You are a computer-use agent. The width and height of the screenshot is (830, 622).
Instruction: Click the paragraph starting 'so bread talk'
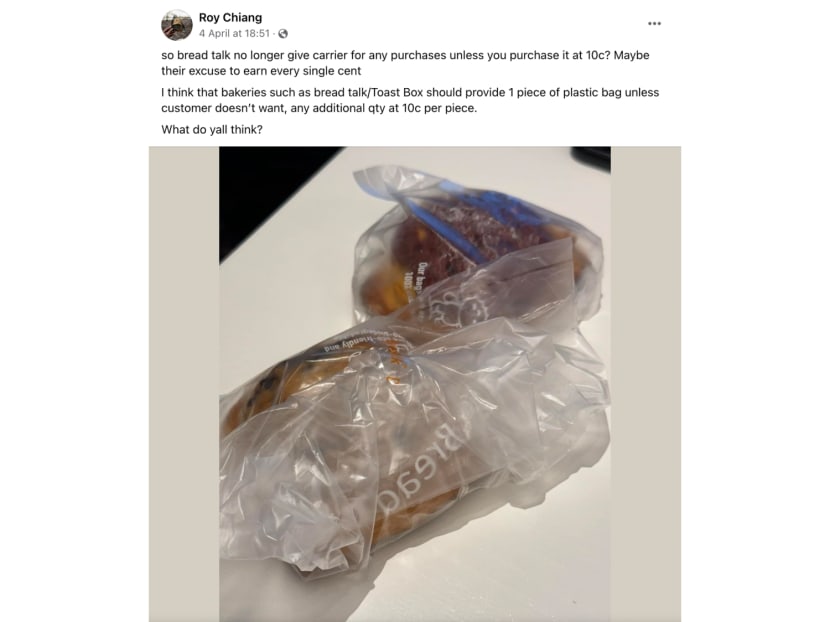[405, 63]
